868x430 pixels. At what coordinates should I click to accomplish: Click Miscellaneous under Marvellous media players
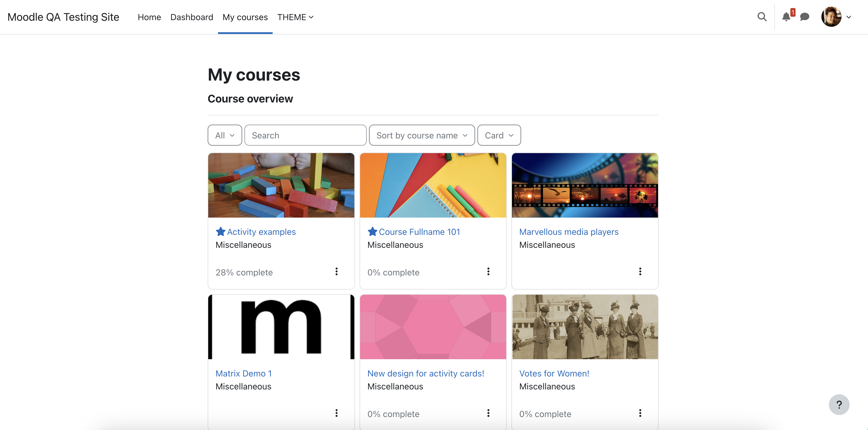pyautogui.click(x=547, y=245)
